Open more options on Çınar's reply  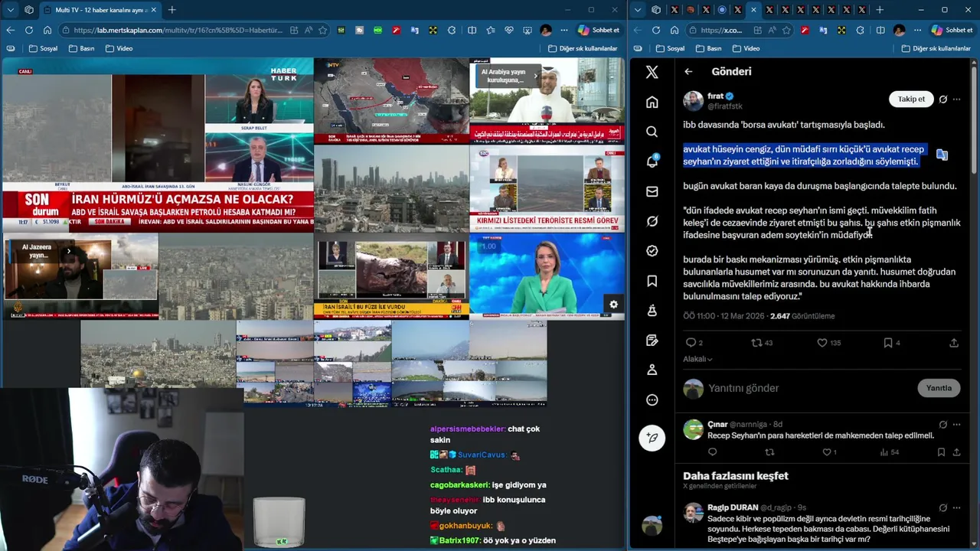click(x=956, y=424)
